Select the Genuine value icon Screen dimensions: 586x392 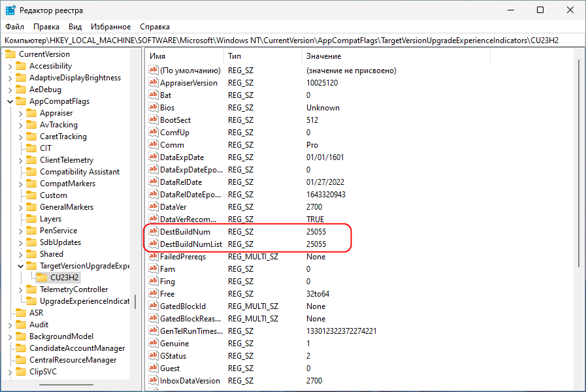[154, 343]
